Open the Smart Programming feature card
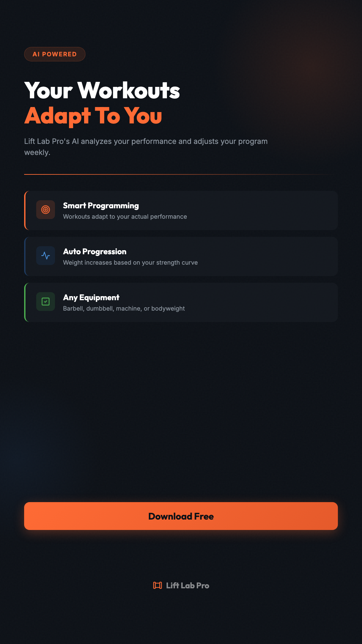Screen dimensions: 362x644 pos(261,210)
